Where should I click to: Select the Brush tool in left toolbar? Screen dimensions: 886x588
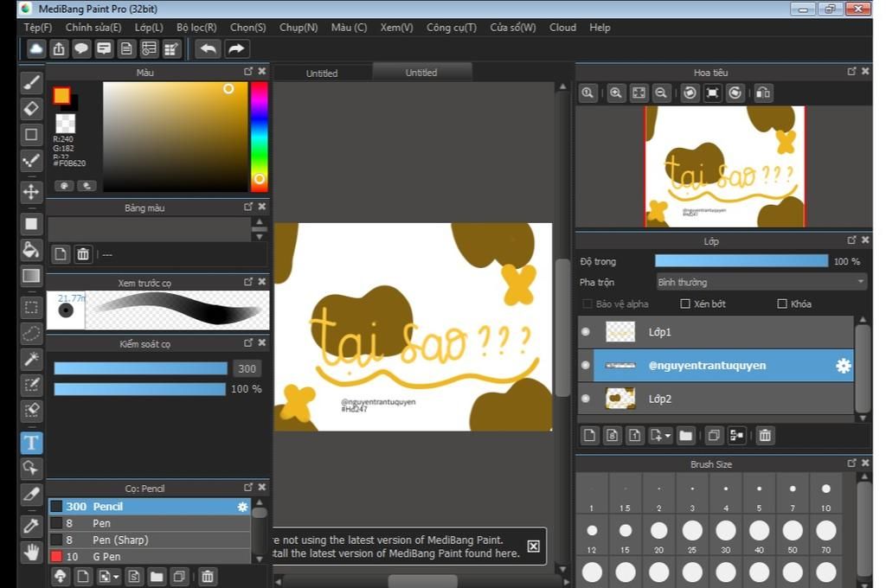point(32,82)
